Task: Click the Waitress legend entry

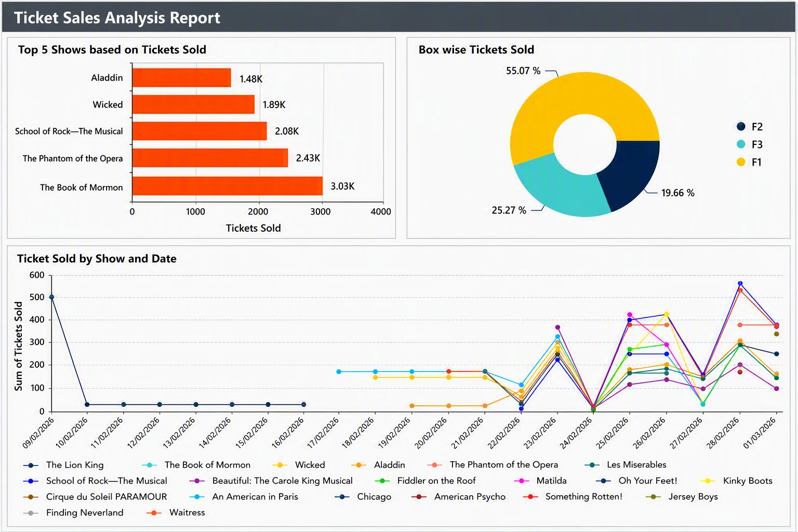Action: [x=176, y=513]
